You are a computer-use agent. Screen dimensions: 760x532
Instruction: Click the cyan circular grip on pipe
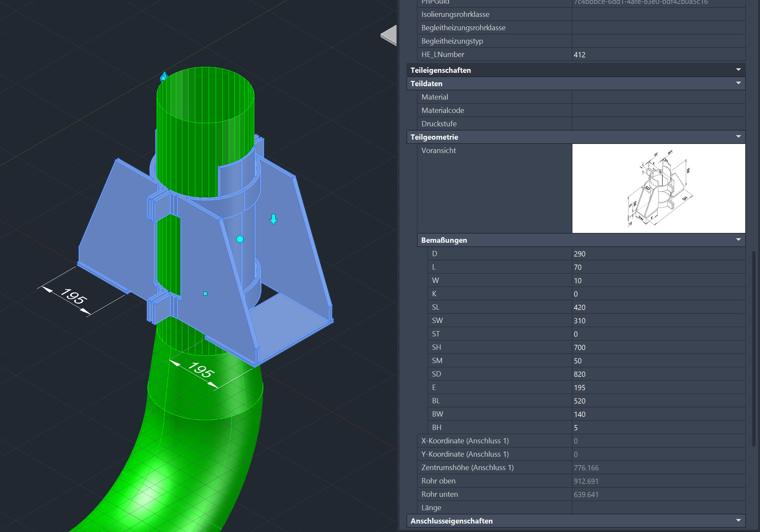pyautogui.click(x=240, y=239)
